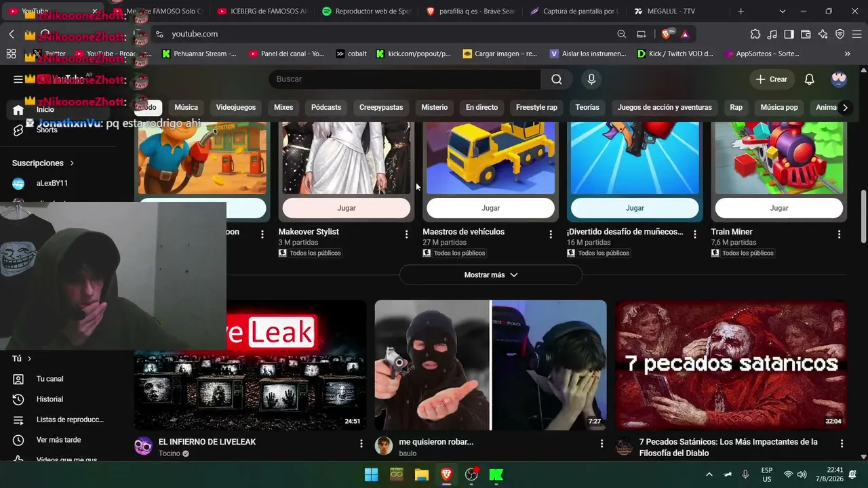868x488 pixels.
Task: Open options menu for Makeover Stylist game
Action: tap(406, 234)
